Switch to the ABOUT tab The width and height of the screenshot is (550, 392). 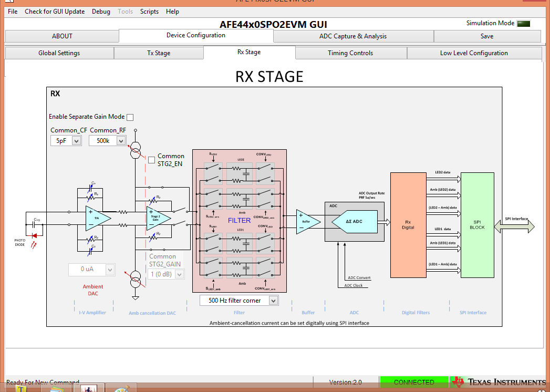(62, 36)
